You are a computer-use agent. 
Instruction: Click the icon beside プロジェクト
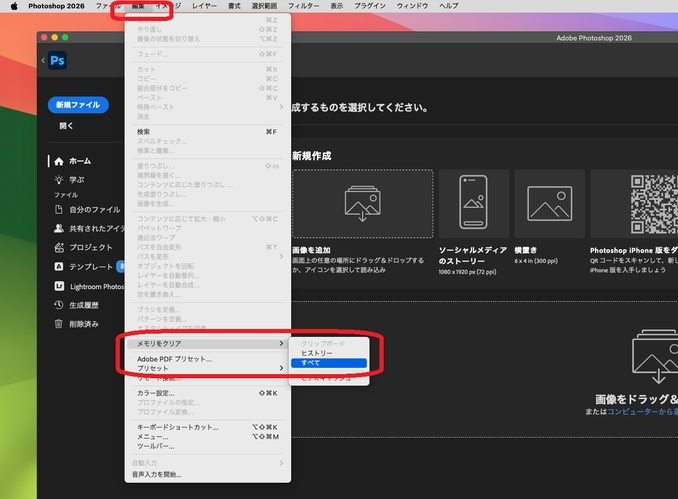tap(59, 247)
